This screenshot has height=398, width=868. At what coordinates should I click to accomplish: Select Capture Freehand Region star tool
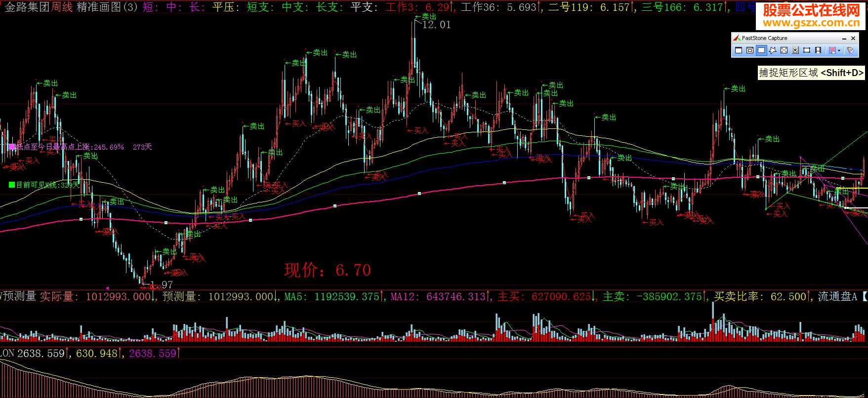pyautogui.click(x=773, y=50)
